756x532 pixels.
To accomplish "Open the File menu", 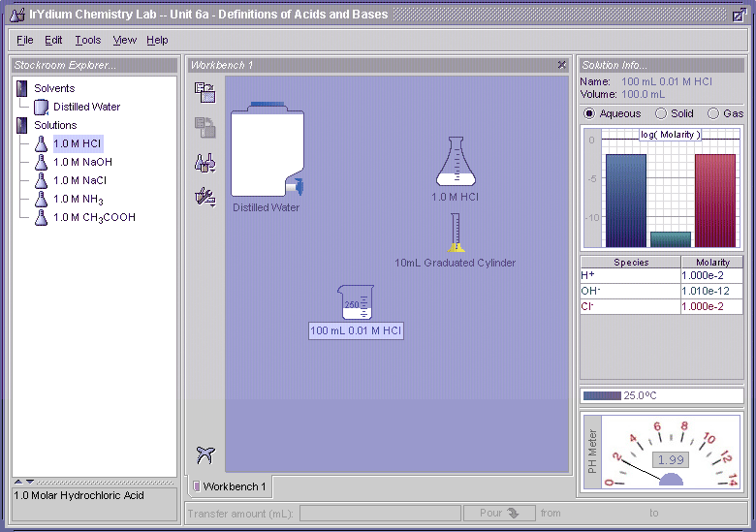I will click(24, 40).
